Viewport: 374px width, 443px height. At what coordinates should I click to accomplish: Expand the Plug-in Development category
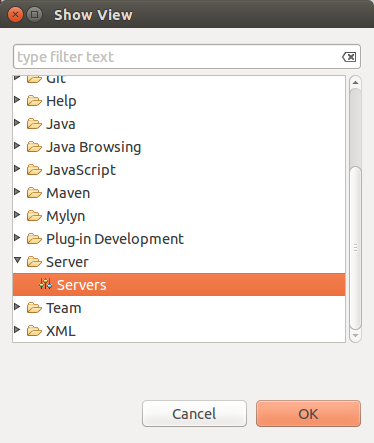point(17,237)
